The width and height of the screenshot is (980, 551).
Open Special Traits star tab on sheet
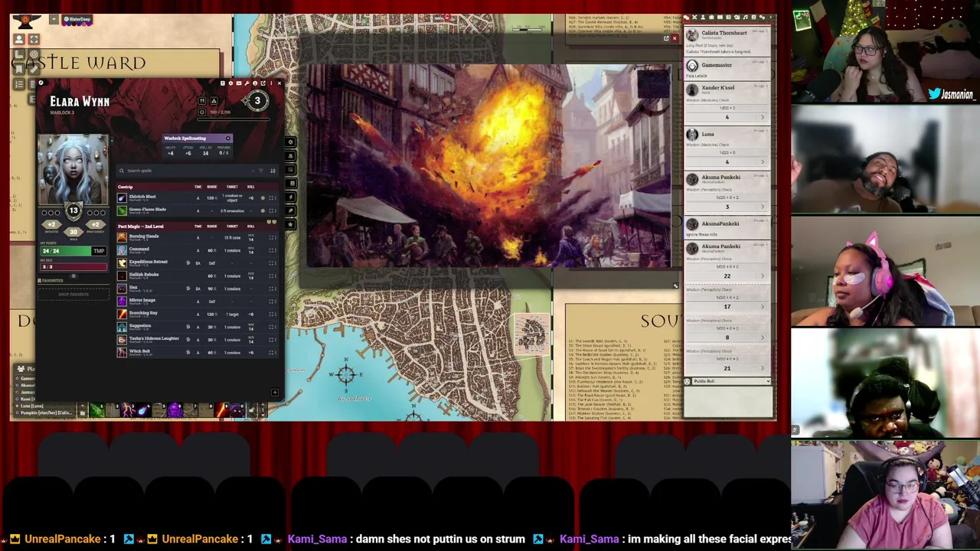(x=290, y=224)
